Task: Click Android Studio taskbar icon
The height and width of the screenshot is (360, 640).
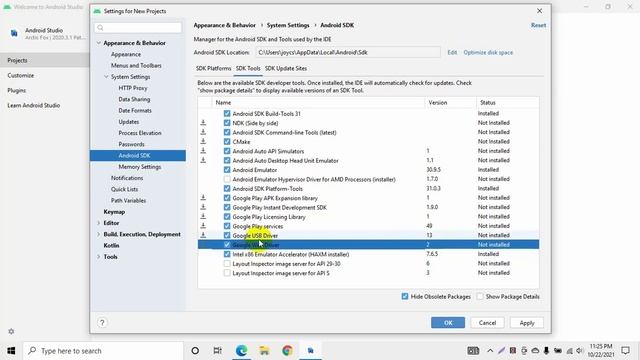Action: (311, 351)
